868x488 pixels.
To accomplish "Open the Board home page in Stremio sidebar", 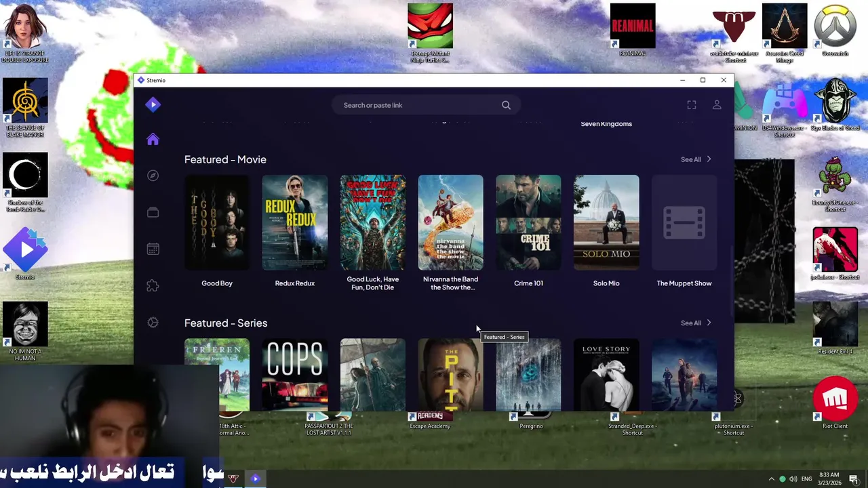I will pyautogui.click(x=153, y=139).
